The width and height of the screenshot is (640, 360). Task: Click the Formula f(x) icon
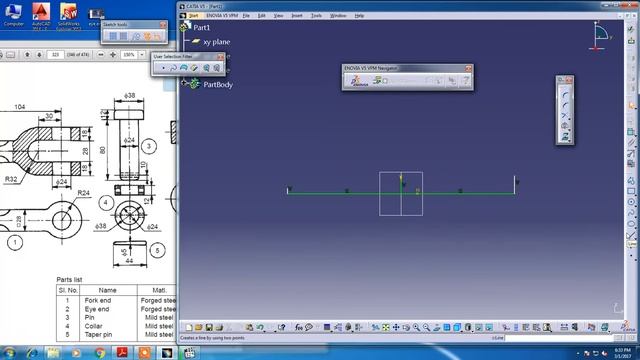(298, 327)
